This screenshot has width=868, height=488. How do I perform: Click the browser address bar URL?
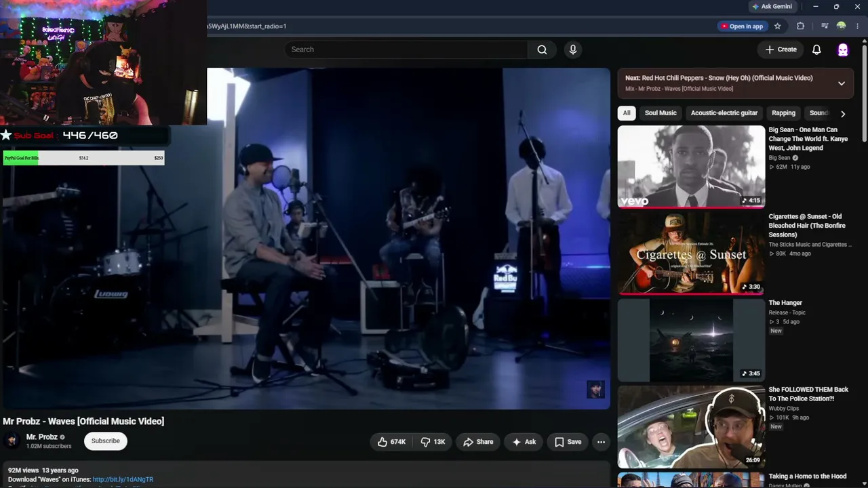pos(247,26)
